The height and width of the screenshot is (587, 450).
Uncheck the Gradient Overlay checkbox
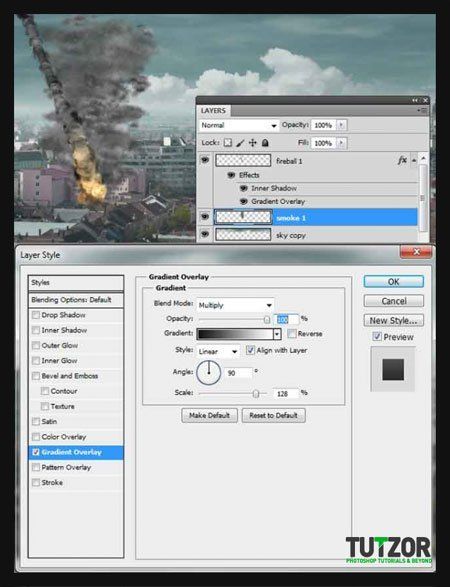36,452
